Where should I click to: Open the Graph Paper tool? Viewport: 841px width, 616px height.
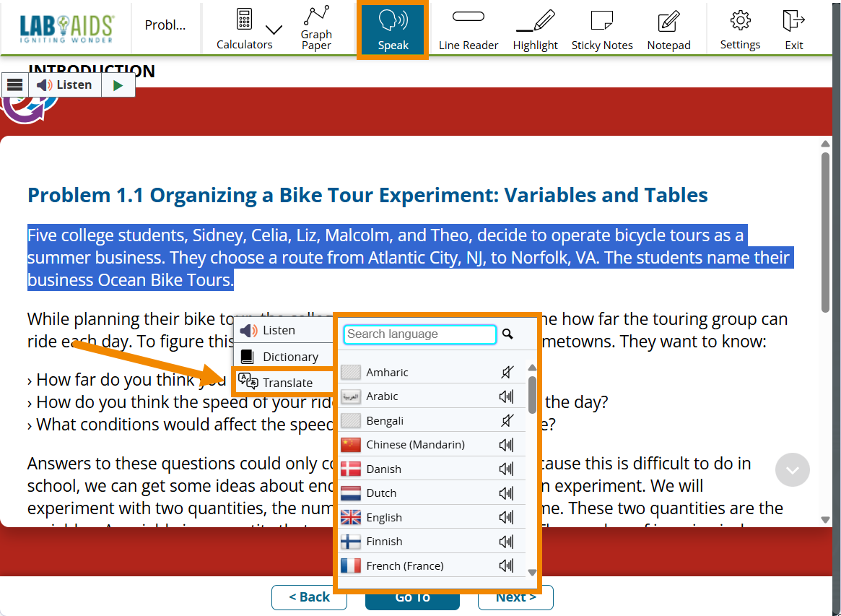(x=316, y=29)
